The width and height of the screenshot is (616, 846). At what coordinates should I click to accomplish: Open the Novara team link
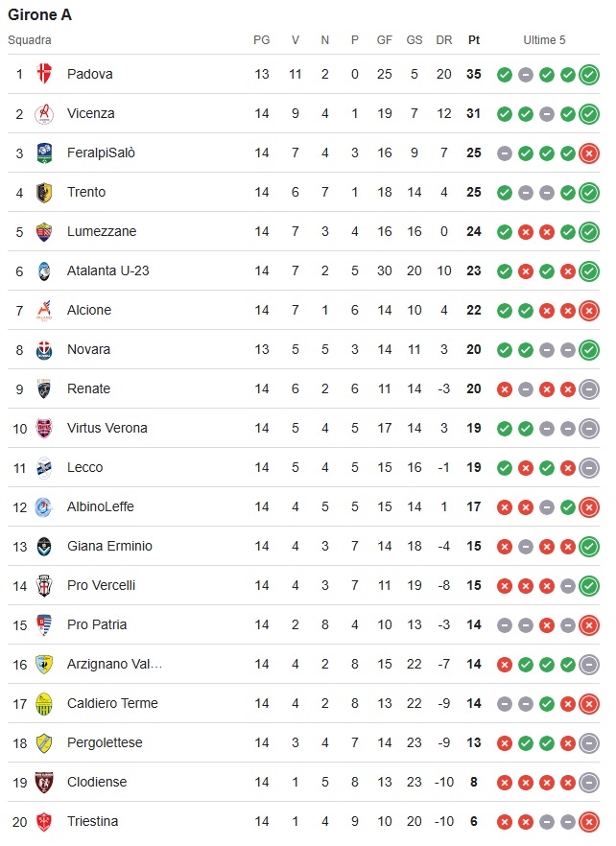click(x=88, y=349)
